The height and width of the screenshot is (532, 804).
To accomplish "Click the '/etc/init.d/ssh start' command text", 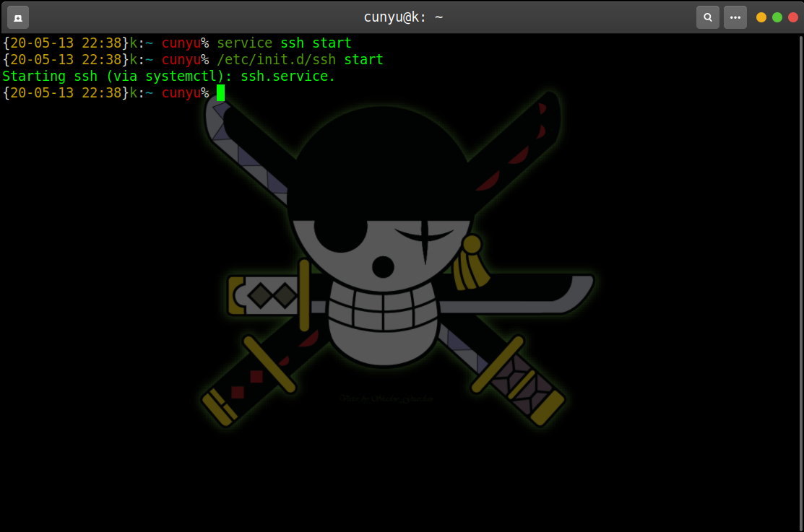I will tap(300, 60).
